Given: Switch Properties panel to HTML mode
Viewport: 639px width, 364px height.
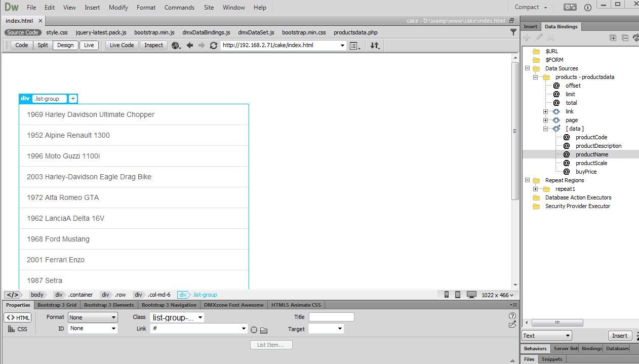Looking at the screenshot, I should point(18,317).
